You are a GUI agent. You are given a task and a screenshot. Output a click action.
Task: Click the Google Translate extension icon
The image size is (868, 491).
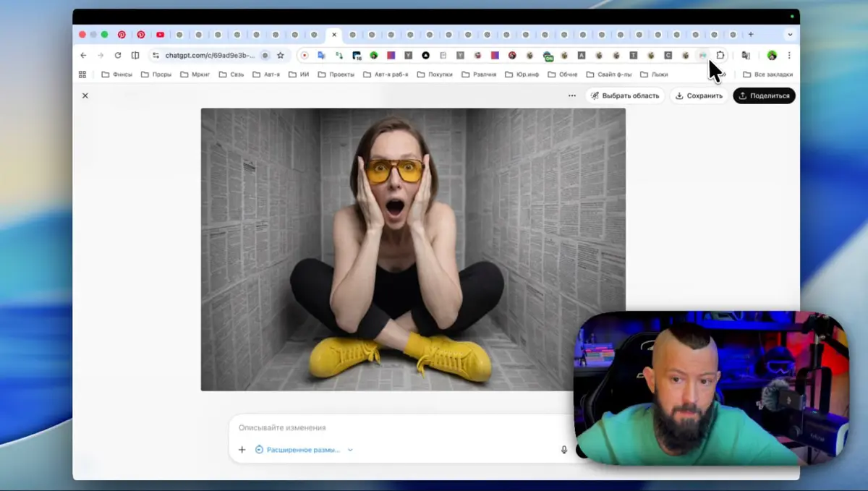point(322,55)
